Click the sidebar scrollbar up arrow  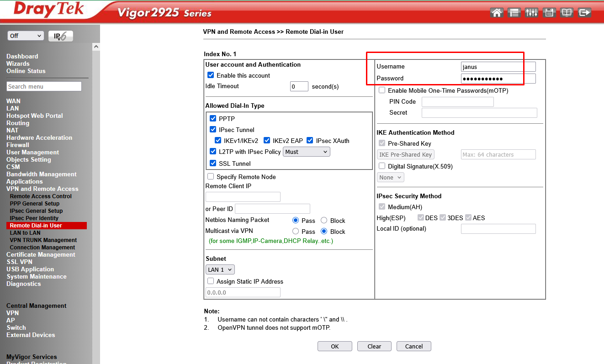[x=96, y=47]
